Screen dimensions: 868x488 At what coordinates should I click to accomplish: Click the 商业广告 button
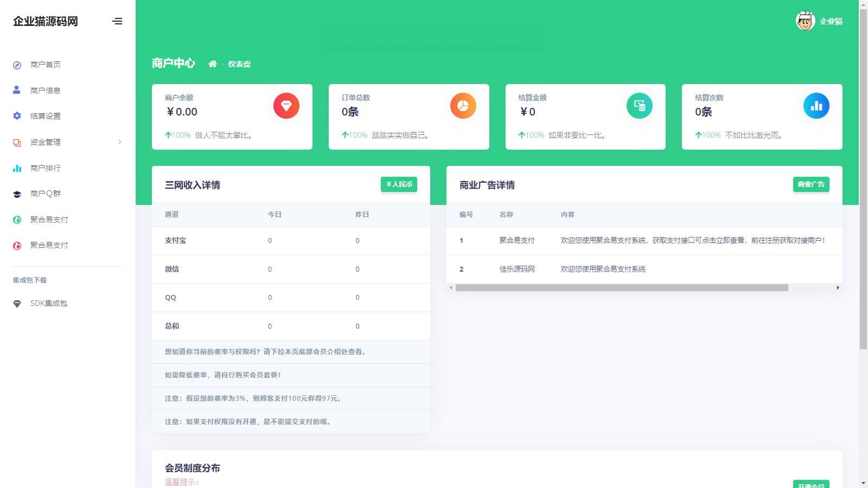811,184
